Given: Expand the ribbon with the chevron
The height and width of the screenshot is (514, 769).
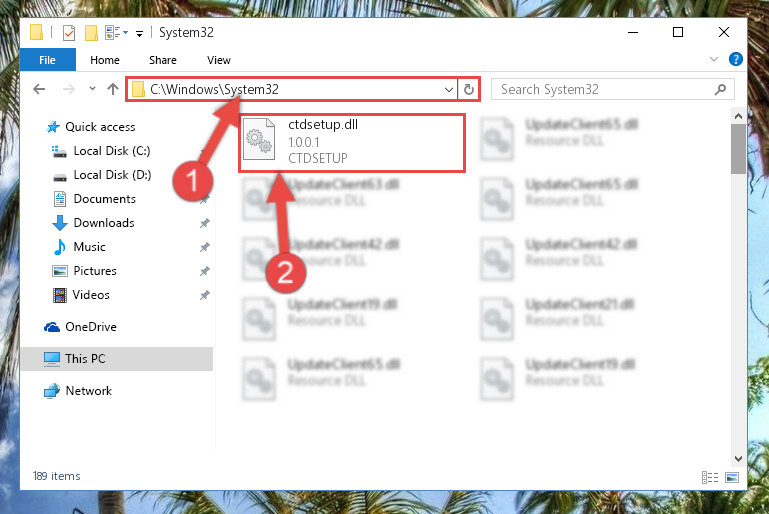Looking at the screenshot, I should [x=714, y=59].
